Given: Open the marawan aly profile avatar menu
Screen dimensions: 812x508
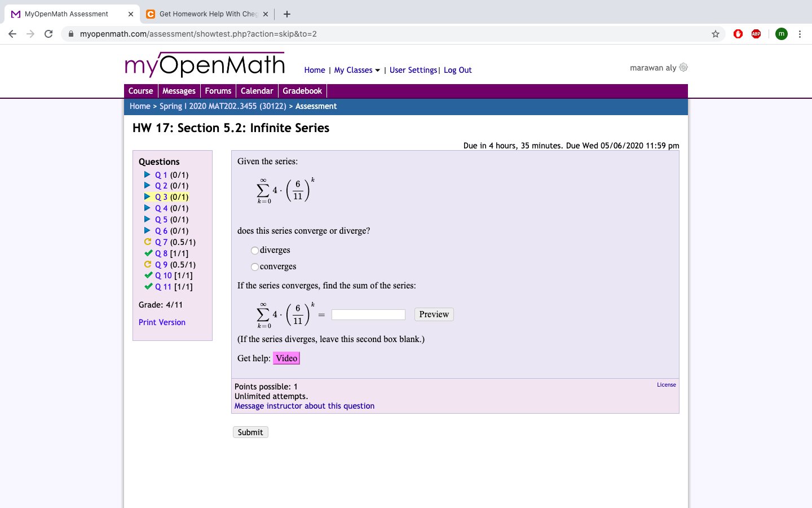Looking at the screenshot, I should tap(781, 34).
